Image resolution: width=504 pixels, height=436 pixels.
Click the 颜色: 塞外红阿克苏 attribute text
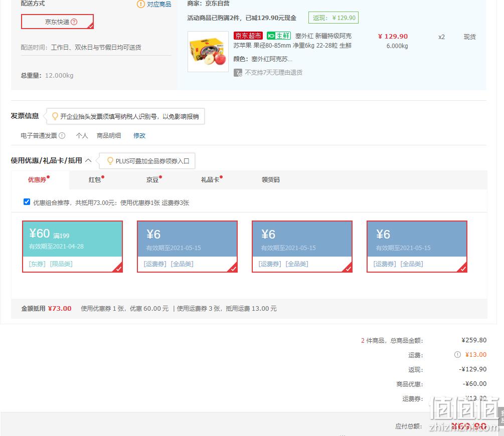pos(263,59)
